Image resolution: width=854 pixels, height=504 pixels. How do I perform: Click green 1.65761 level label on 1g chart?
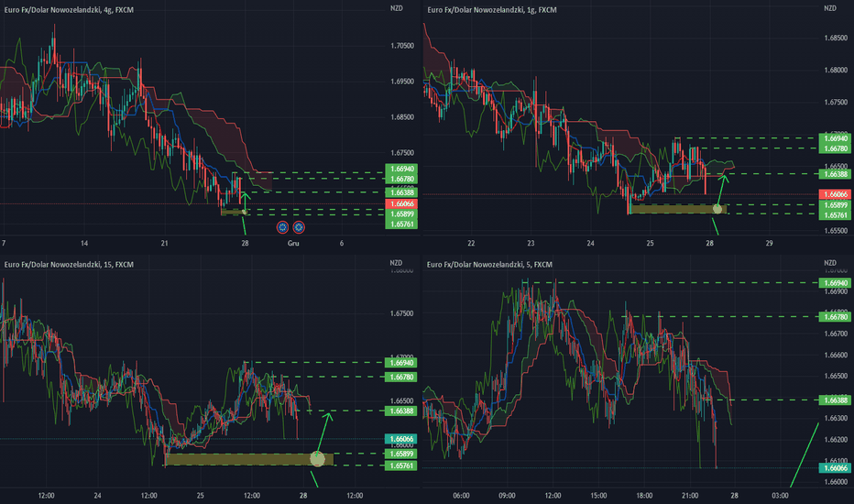[835, 215]
